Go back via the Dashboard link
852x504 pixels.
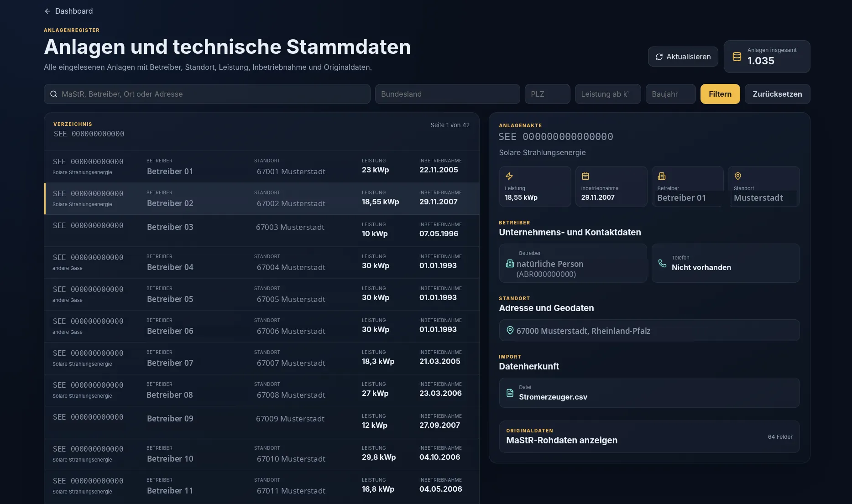click(68, 11)
